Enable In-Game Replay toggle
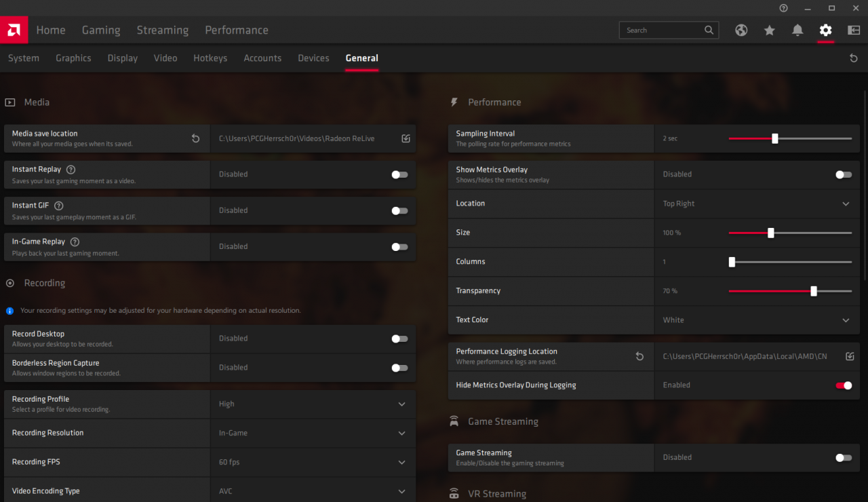 (400, 247)
